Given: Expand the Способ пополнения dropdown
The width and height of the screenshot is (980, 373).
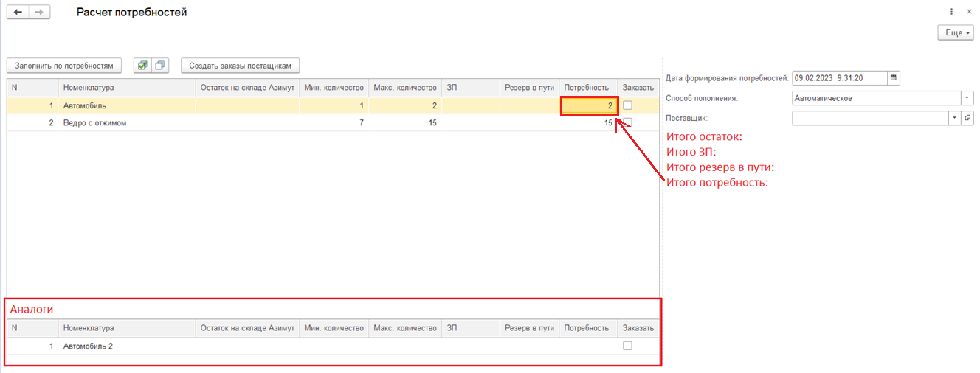Looking at the screenshot, I should pos(967,97).
